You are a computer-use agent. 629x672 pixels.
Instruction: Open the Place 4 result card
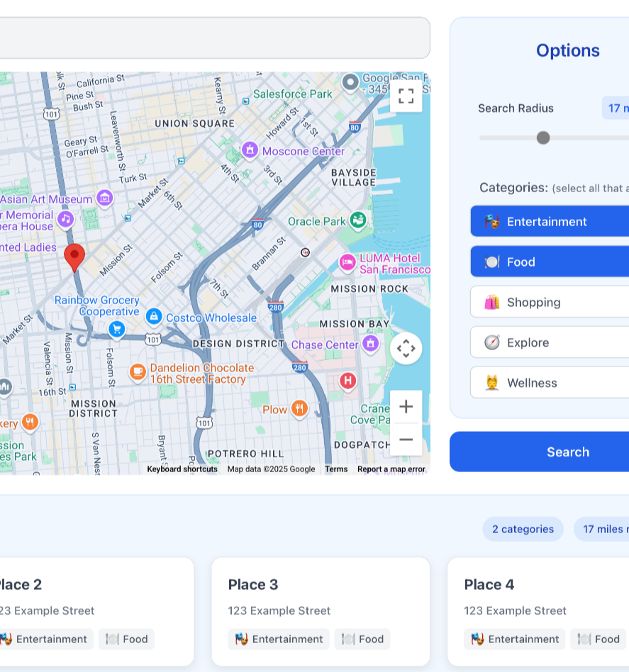click(x=538, y=612)
